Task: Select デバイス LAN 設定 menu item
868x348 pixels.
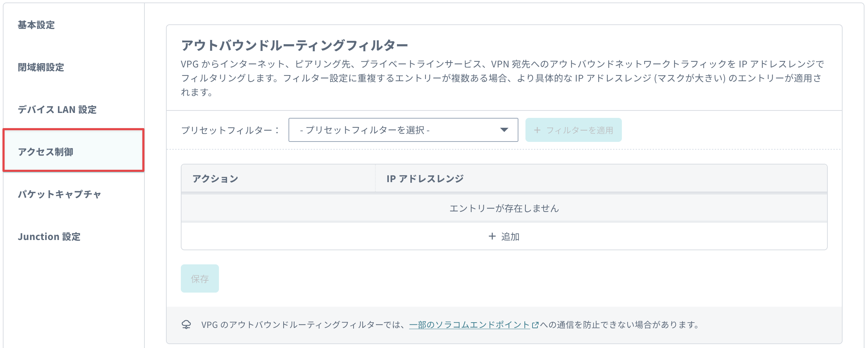Action: [x=57, y=110]
